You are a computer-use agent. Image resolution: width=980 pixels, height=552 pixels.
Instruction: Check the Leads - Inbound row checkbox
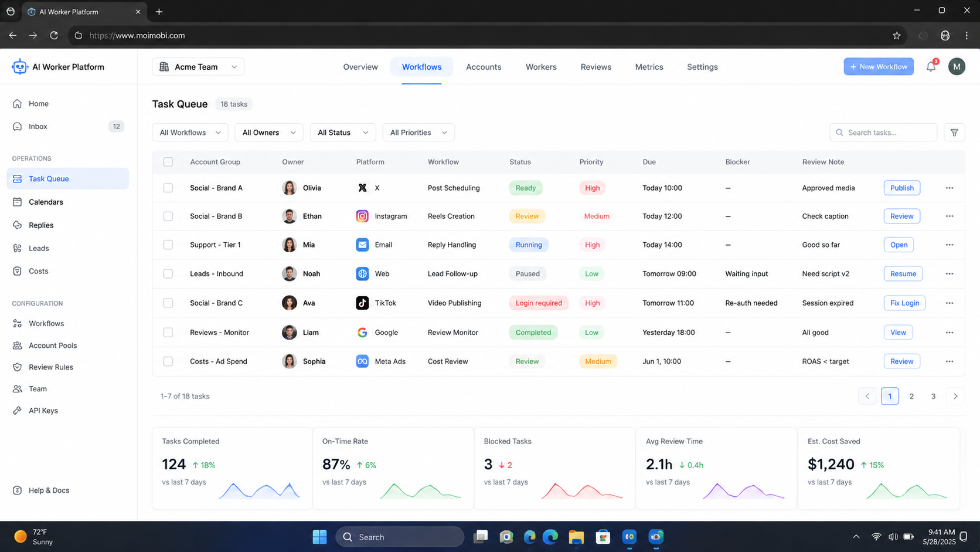[x=168, y=273]
